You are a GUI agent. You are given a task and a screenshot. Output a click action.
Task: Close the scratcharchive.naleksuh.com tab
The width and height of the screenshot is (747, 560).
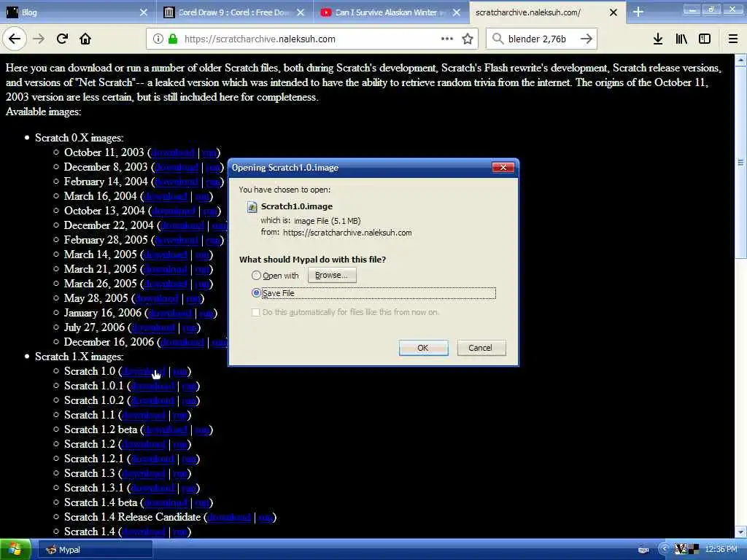613,12
